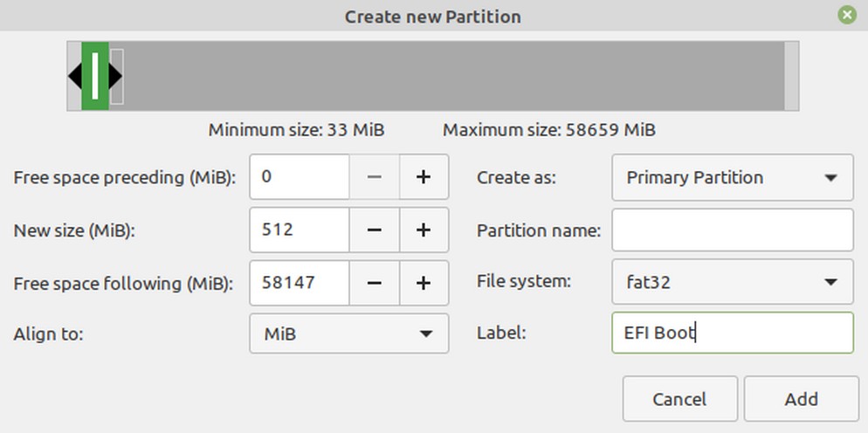Open the Align to MiB dropdown
Viewport: 868px width, 433px height.
click(x=348, y=333)
